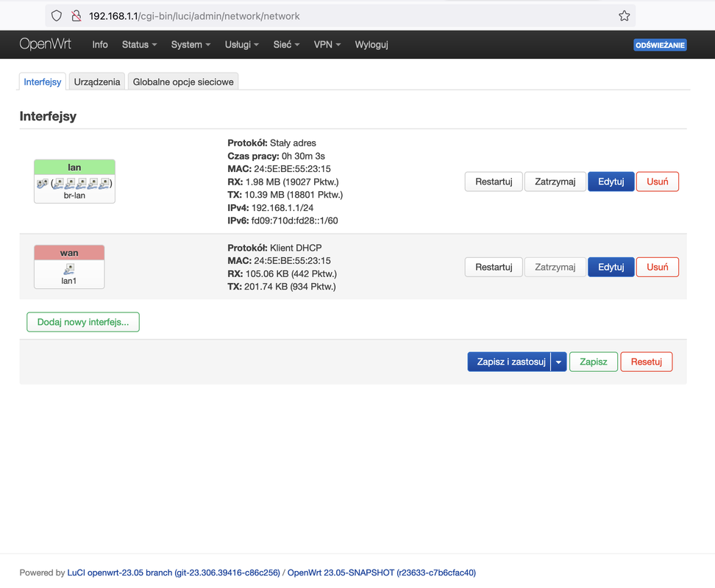Click the green lan interface name header
Viewport: 715px width, 588px height.
pyautogui.click(x=74, y=167)
